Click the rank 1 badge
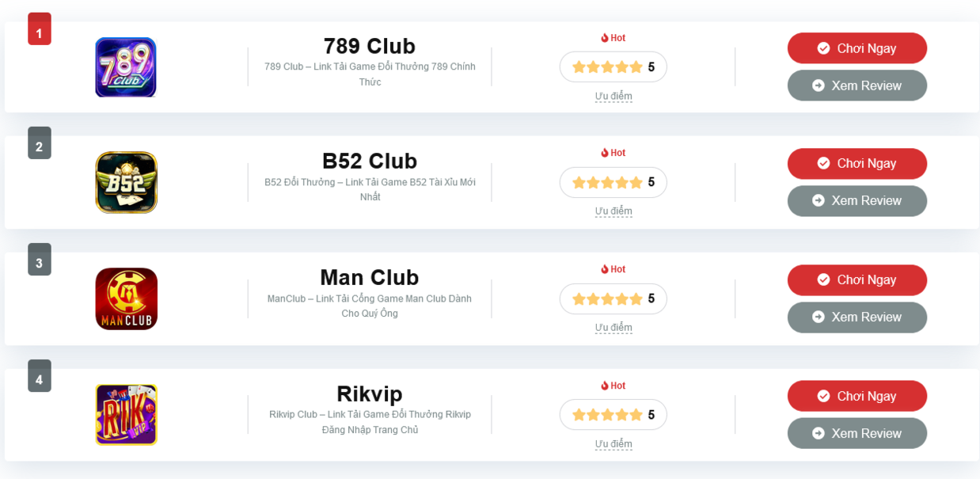980x479 pixels. click(x=39, y=32)
